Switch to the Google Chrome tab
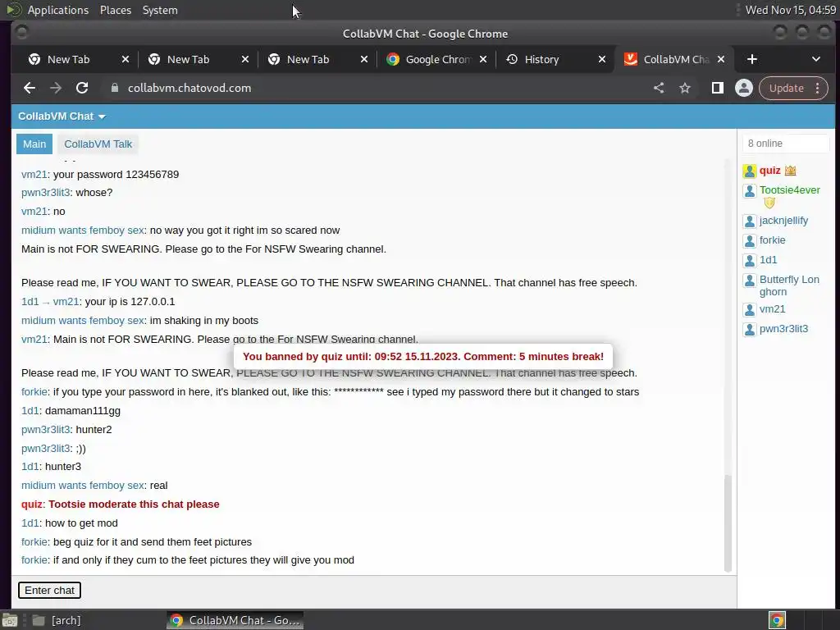This screenshot has width=840, height=630. point(436,59)
